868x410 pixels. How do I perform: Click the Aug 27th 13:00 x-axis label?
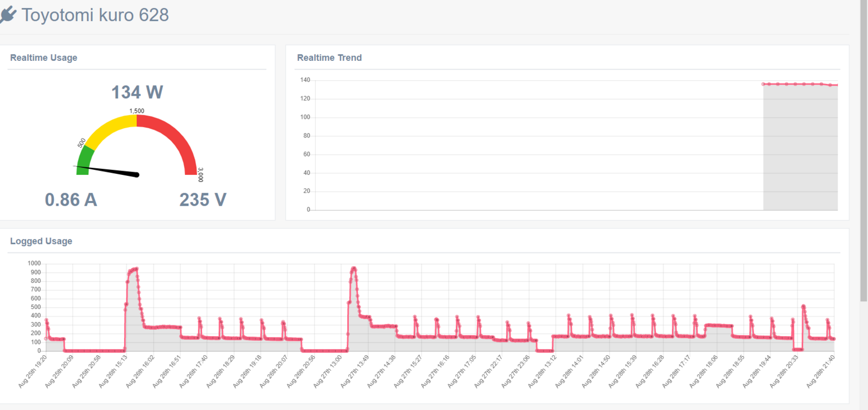pyautogui.click(x=328, y=371)
